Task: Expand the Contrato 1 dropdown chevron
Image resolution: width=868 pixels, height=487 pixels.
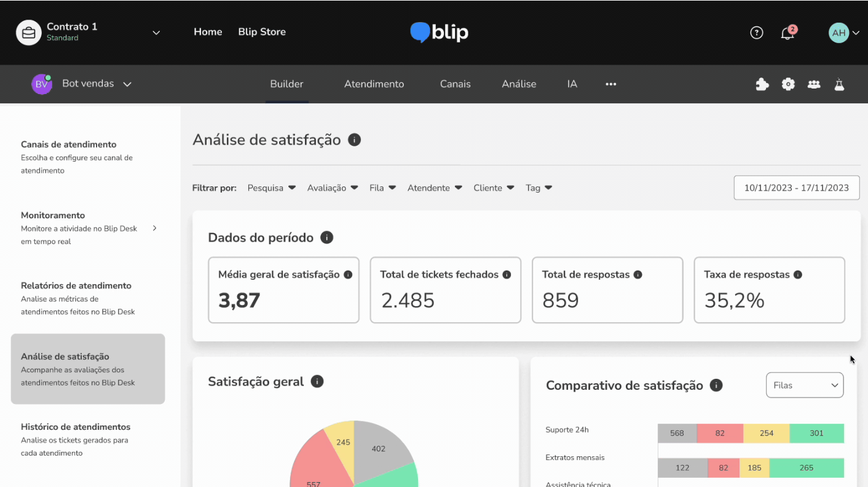Action: [x=156, y=33]
